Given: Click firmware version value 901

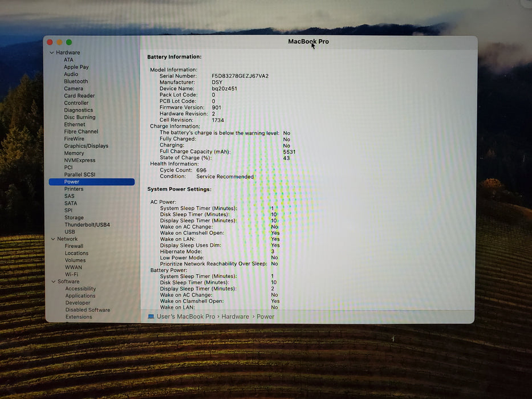Looking at the screenshot, I should [x=217, y=108].
